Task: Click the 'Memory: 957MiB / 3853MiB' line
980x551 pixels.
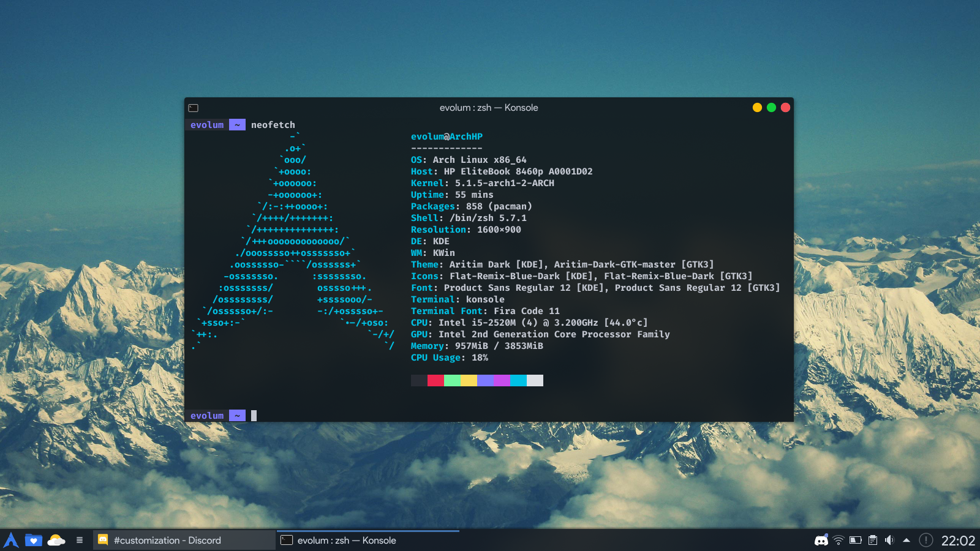Action: 477,346
